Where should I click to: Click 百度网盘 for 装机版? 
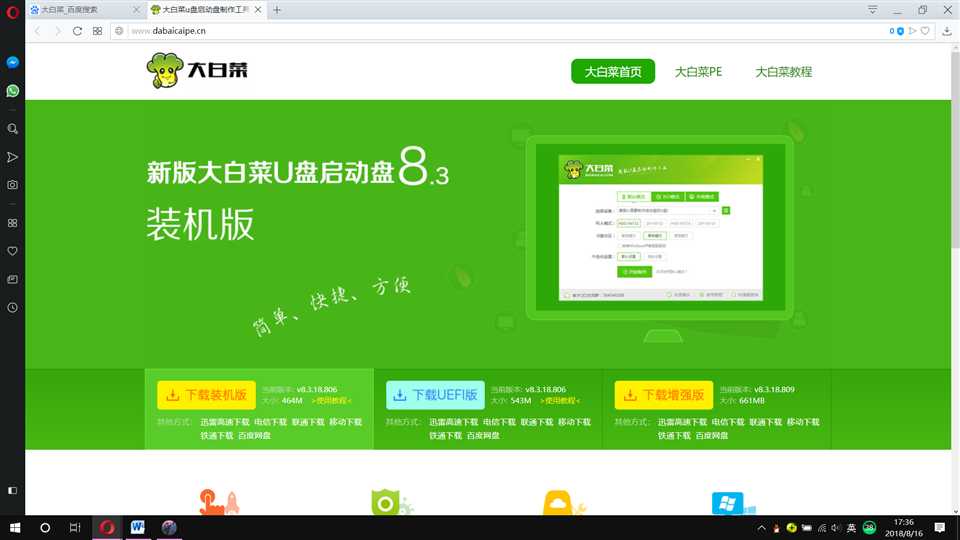click(254, 435)
